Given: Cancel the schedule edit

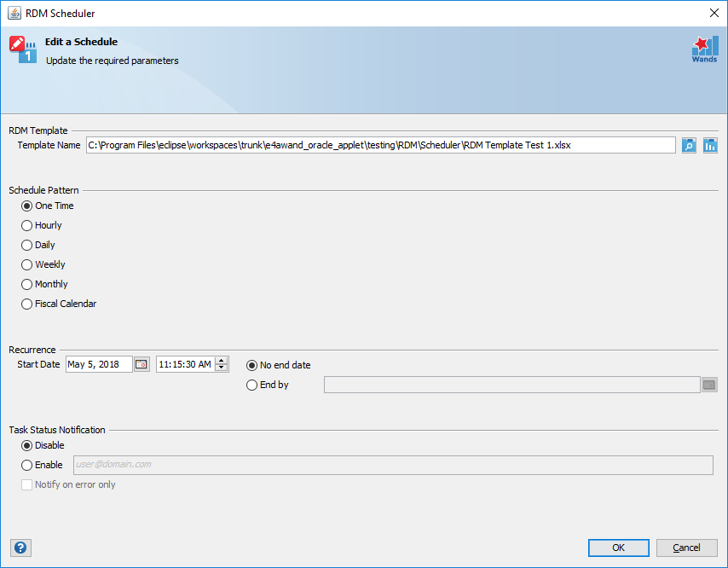Looking at the screenshot, I should click(x=687, y=548).
